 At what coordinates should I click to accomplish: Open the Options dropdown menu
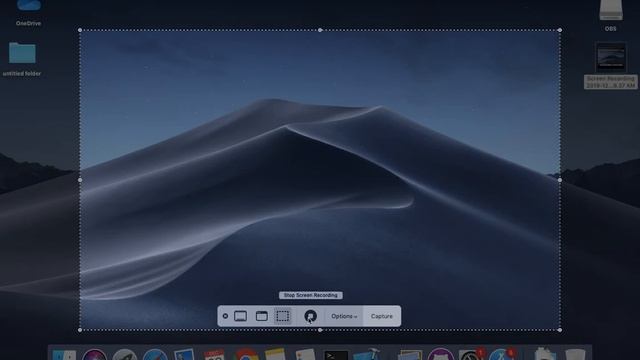[344, 316]
